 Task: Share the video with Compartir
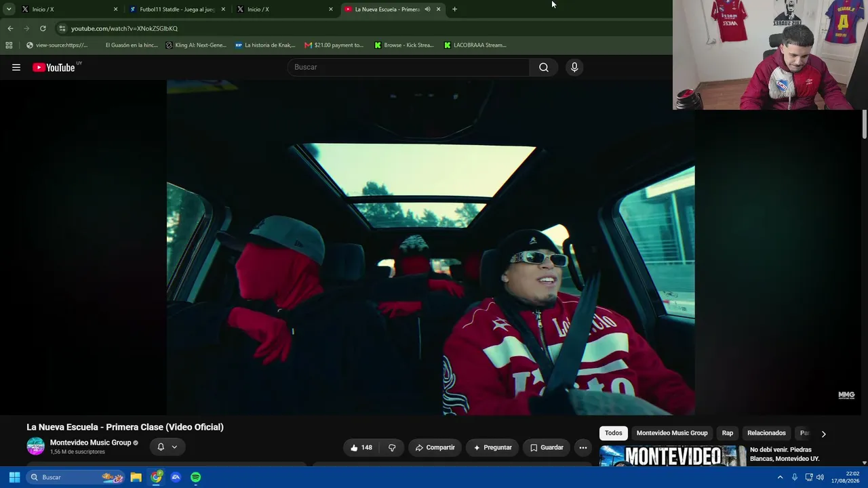coord(435,447)
